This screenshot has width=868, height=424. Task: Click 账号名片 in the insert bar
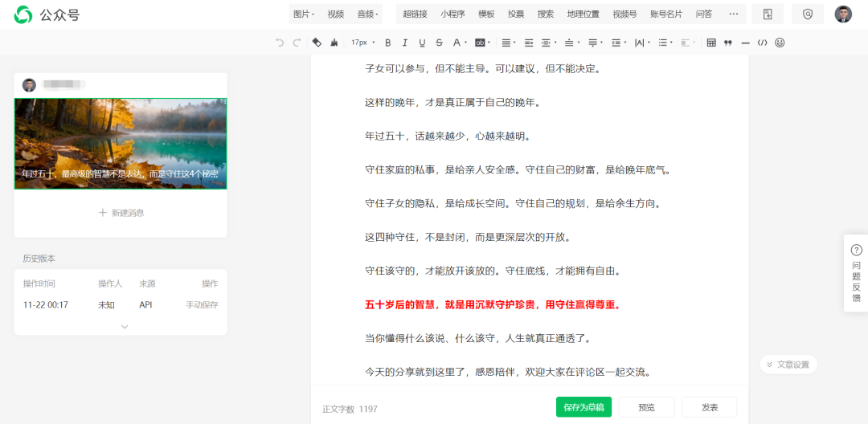(x=666, y=14)
